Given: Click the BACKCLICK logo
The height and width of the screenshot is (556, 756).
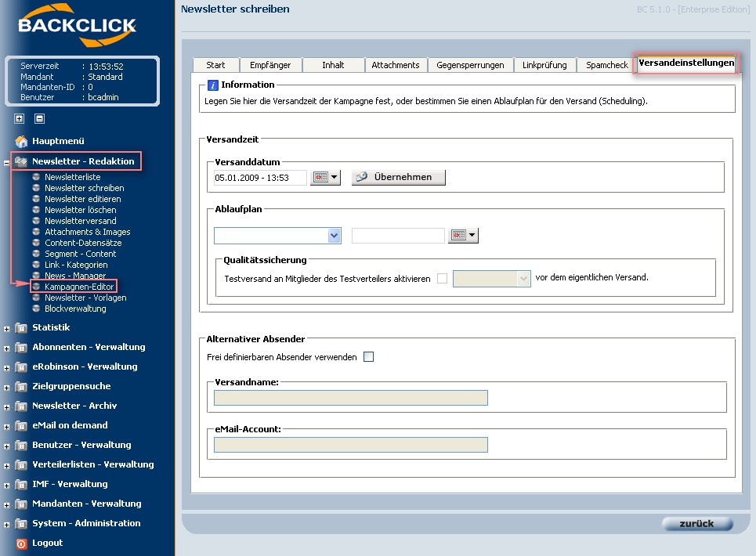Looking at the screenshot, I should 77,26.
